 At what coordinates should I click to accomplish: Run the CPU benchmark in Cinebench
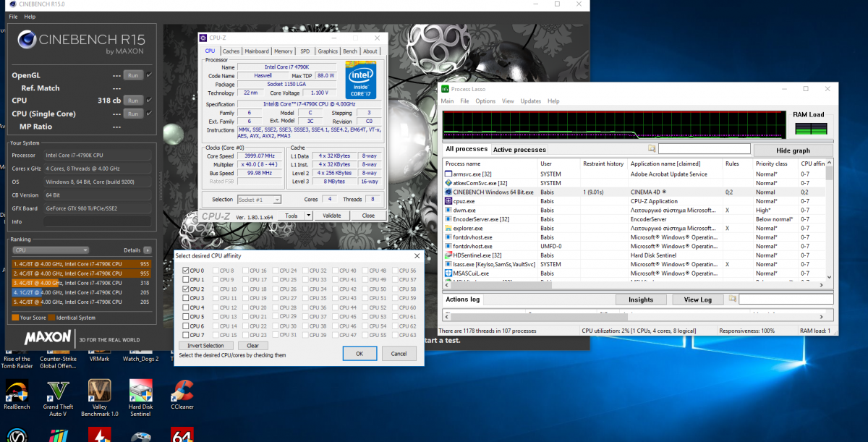pyautogui.click(x=133, y=101)
